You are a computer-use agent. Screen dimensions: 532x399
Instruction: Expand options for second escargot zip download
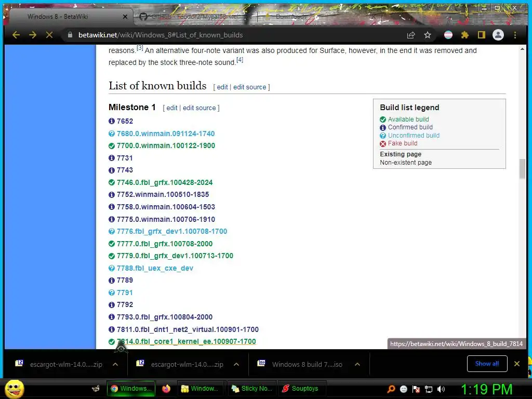pyautogui.click(x=236, y=364)
